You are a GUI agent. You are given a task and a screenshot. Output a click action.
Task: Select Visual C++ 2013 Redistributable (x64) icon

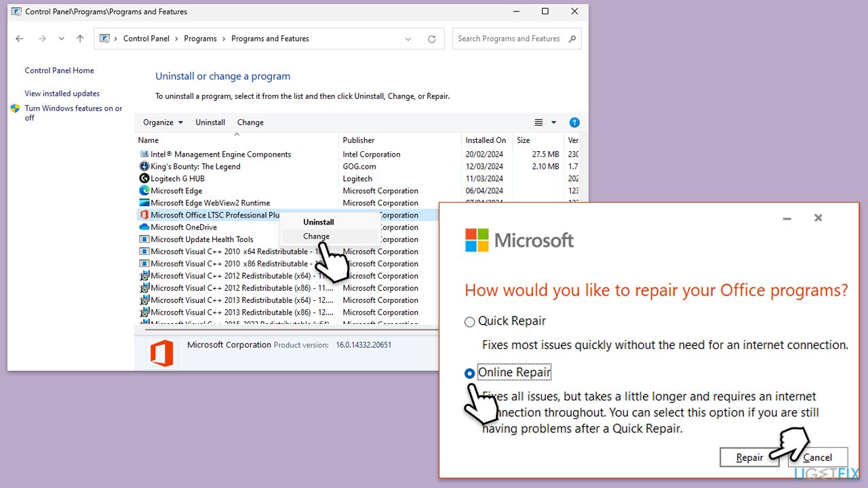144,301
